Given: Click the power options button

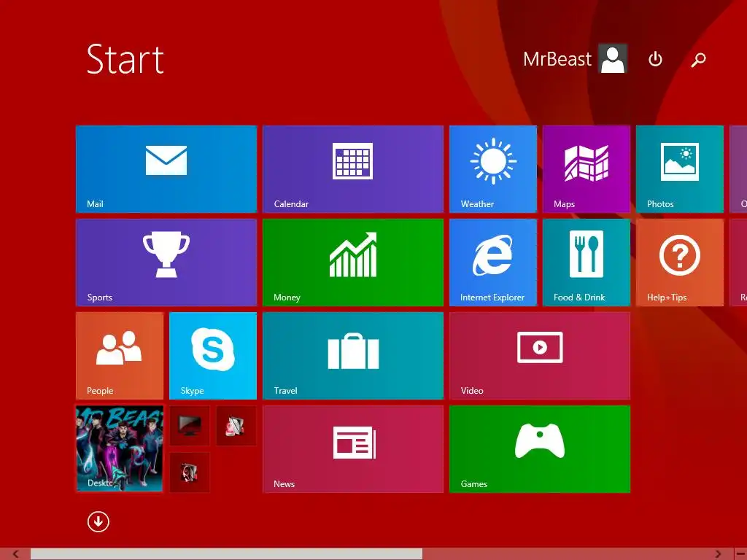Looking at the screenshot, I should tap(656, 59).
